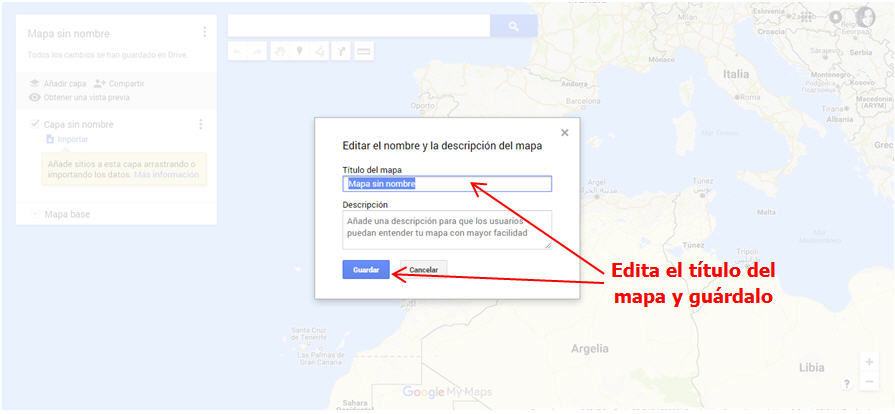Open the Capa sin nombre layer options menu
The height and width of the screenshot is (414, 895).
(200, 124)
